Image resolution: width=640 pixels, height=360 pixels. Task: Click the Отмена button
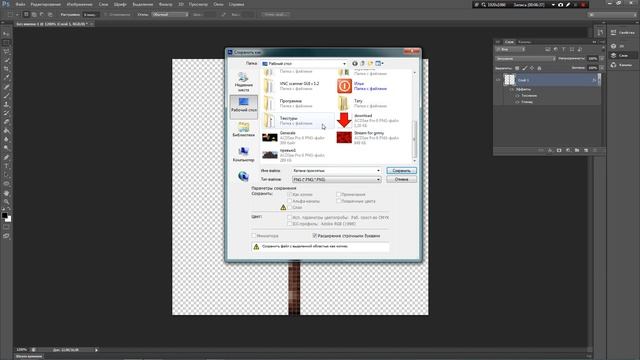pos(402,179)
